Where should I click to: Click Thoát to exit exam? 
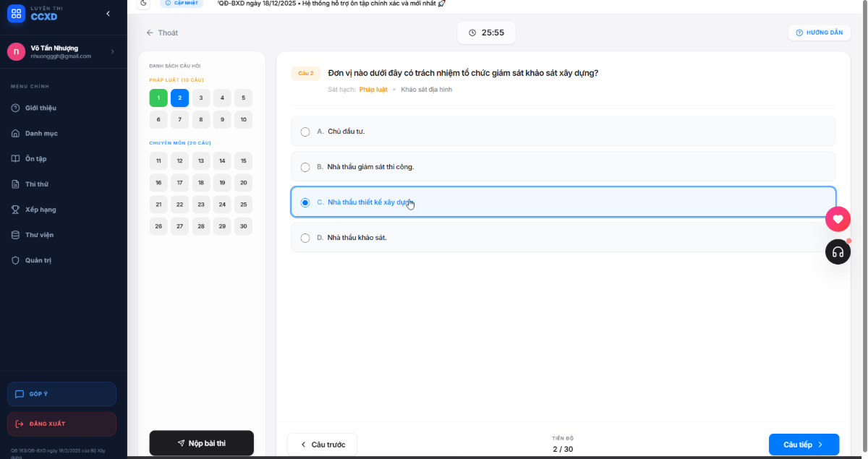point(162,33)
